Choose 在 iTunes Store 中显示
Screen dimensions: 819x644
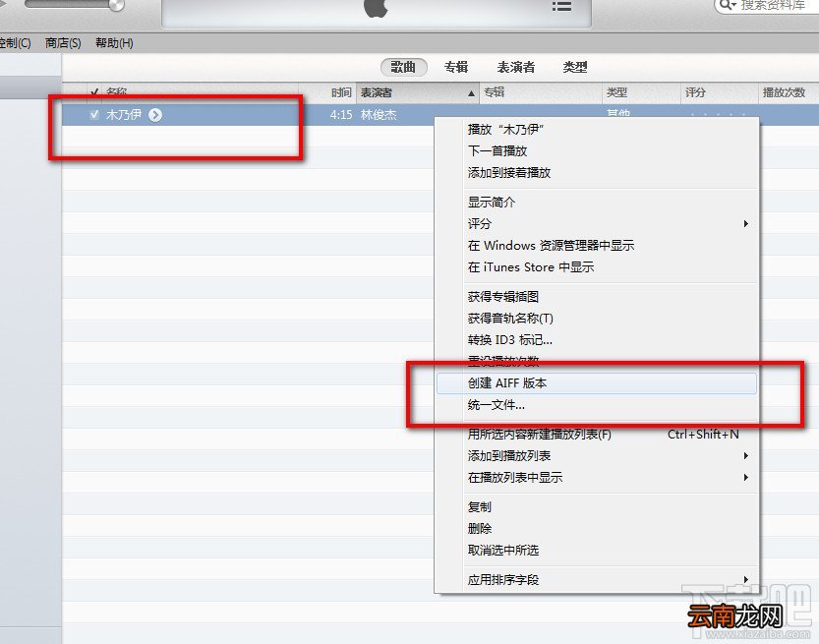[597, 266]
